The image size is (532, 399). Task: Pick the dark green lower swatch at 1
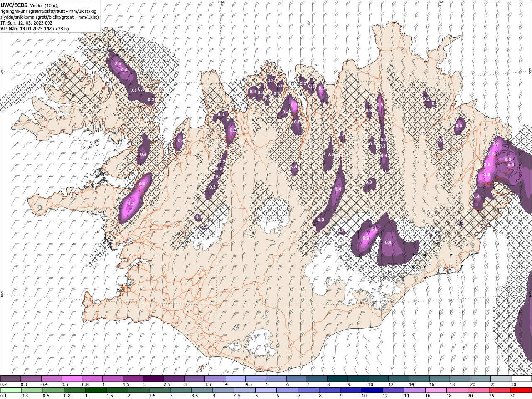pyautogui.click(x=96, y=390)
